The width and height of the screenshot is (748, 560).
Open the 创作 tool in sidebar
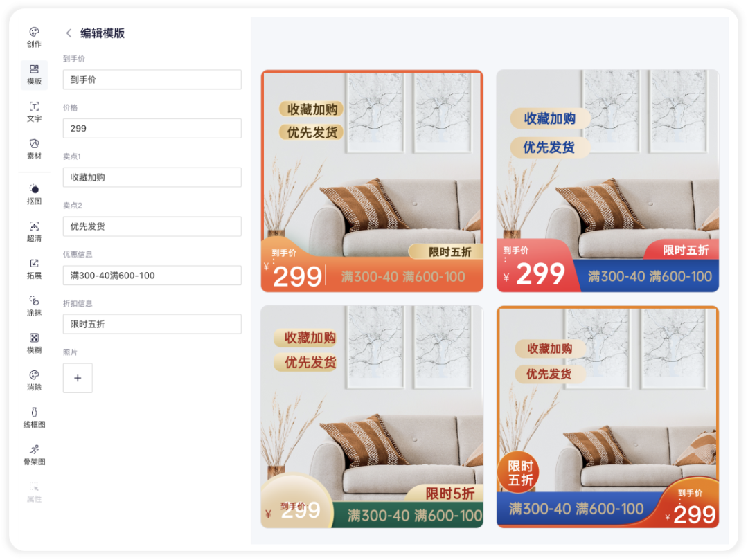[x=34, y=37]
